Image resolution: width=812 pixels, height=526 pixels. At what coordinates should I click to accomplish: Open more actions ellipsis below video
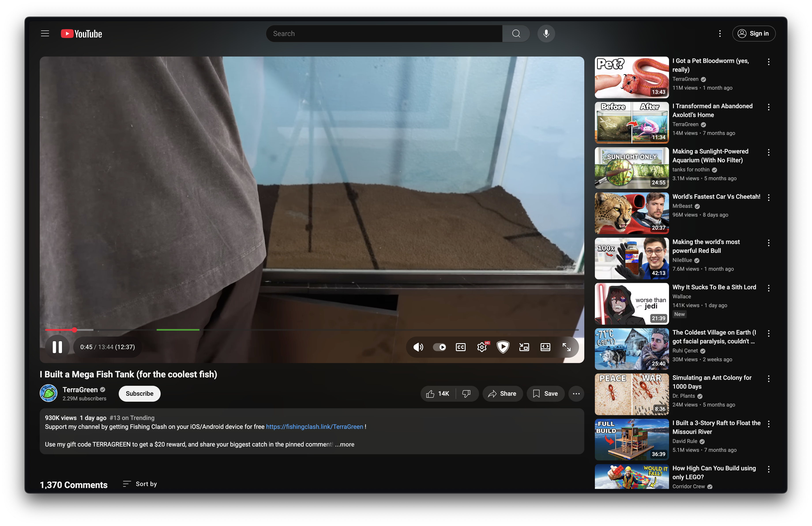pyautogui.click(x=576, y=394)
